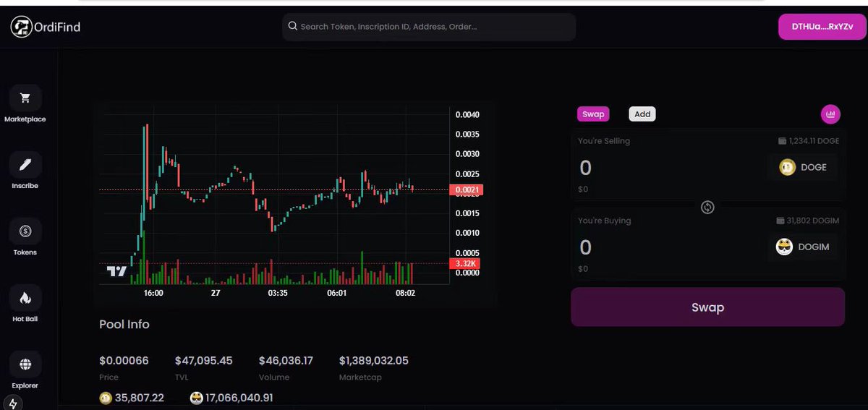Viewport: 868px width, 410px height.
Task: Click the Hot Ball sidebar label
Action: (25, 319)
